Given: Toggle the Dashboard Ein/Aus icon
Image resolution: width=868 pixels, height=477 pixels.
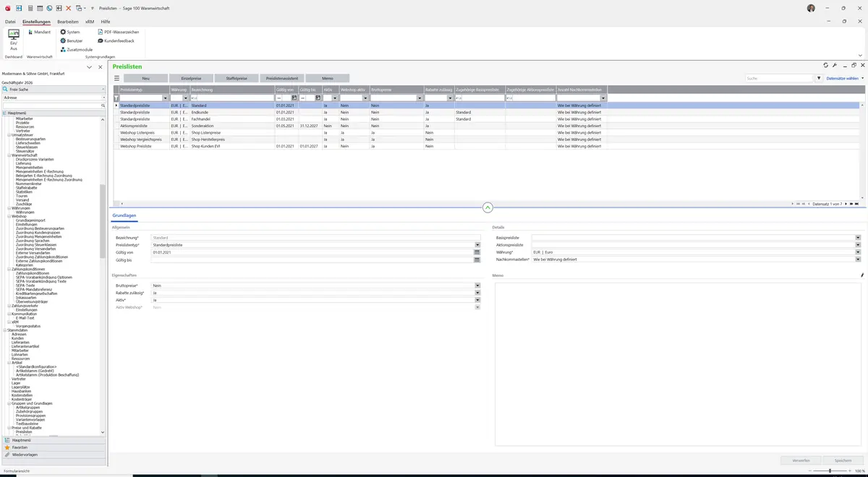Looking at the screenshot, I should point(13,40).
